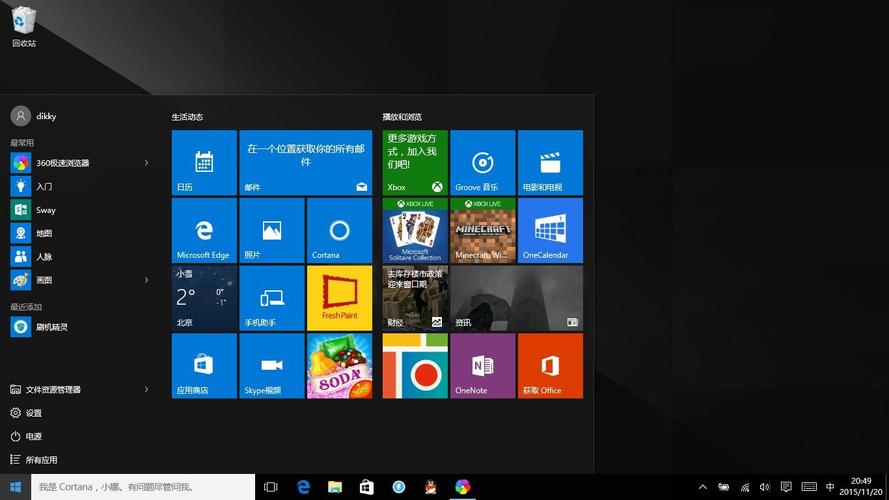Open the 应用商店 Store tile
889x500 pixels.
click(204, 365)
